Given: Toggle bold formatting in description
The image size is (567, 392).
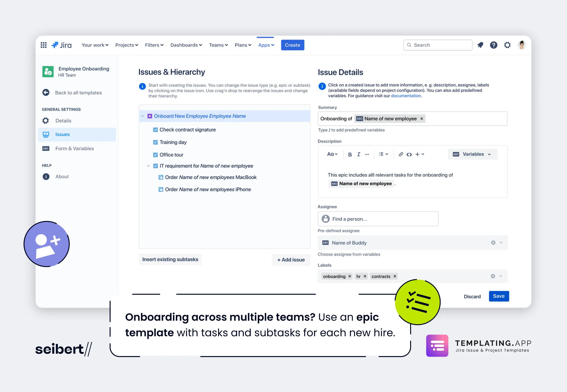Looking at the screenshot, I should click(350, 154).
